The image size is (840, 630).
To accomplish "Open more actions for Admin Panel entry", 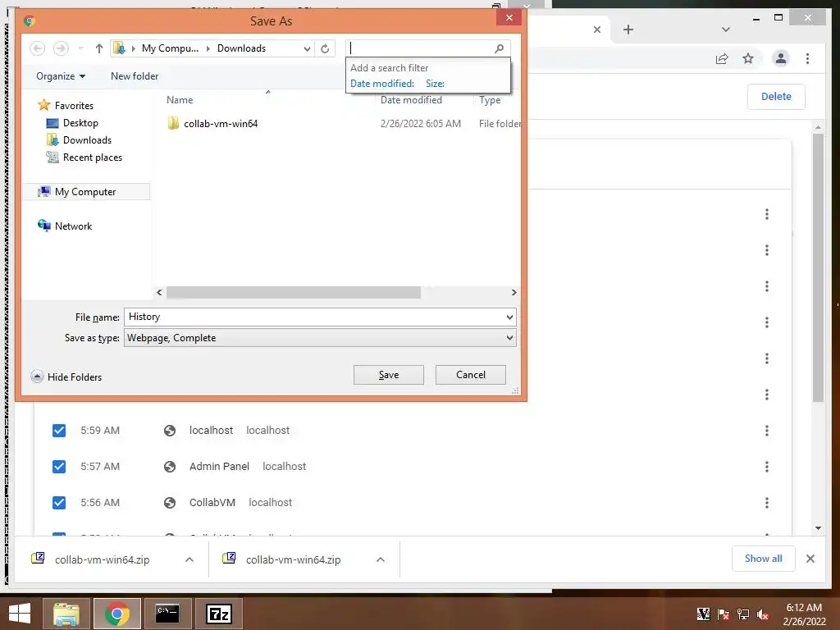I will (x=767, y=467).
